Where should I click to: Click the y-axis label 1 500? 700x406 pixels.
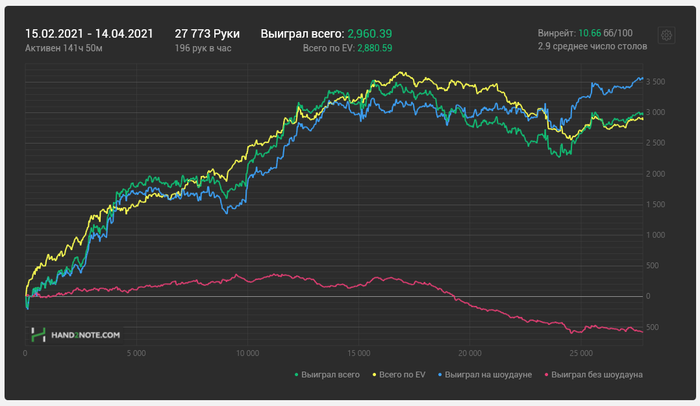click(x=655, y=205)
